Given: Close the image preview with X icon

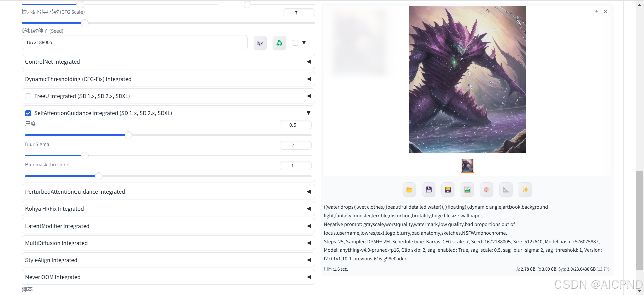Looking at the screenshot, I should 606,11.
